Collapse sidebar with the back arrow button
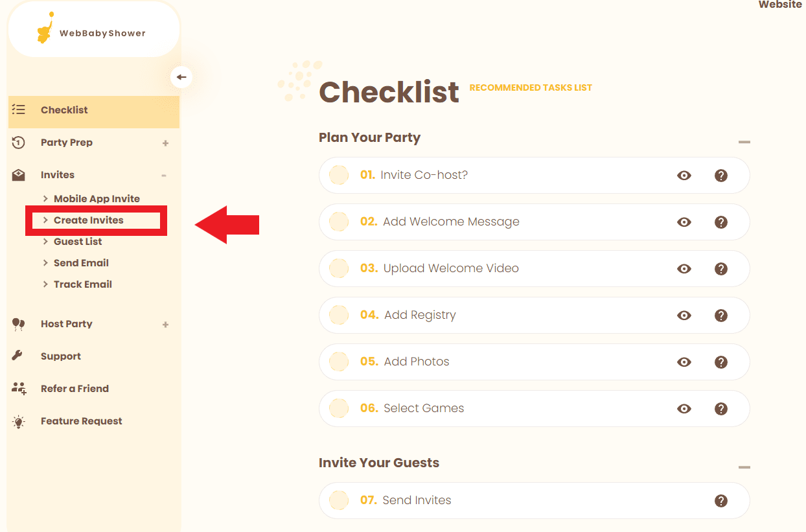This screenshot has width=806, height=532. [181, 77]
